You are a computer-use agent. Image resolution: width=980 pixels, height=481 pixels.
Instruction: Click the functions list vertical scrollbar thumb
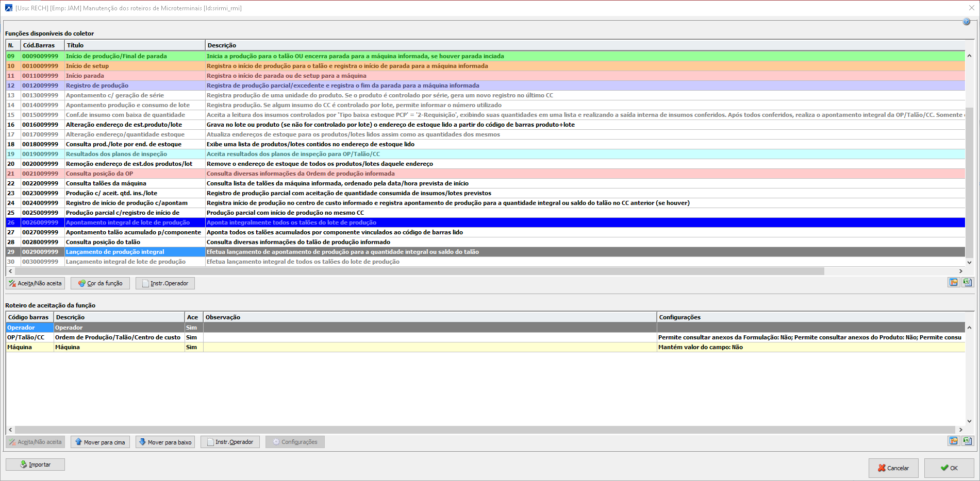(969, 182)
